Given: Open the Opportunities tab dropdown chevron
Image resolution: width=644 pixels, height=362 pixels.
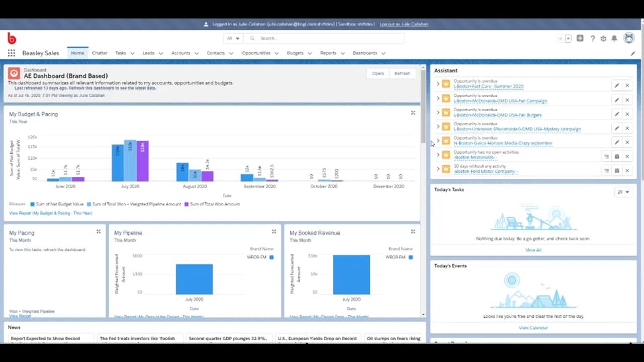Looking at the screenshot, I should (x=277, y=53).
